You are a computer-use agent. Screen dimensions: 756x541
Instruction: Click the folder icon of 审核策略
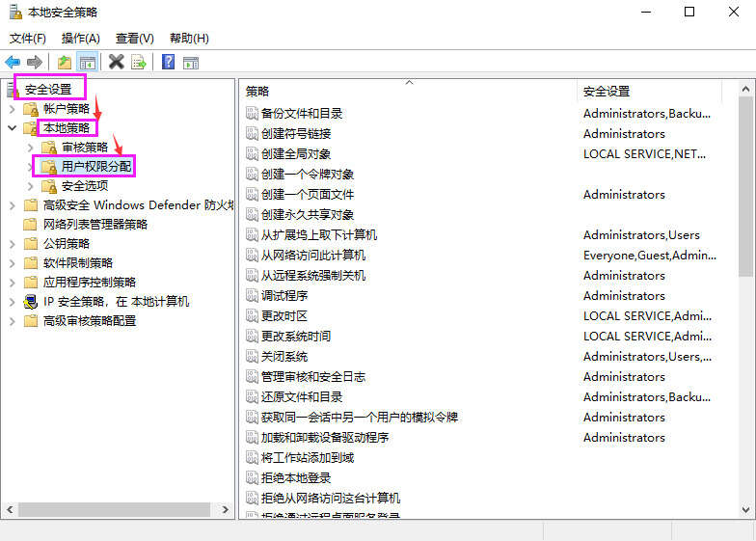(49, 148)
